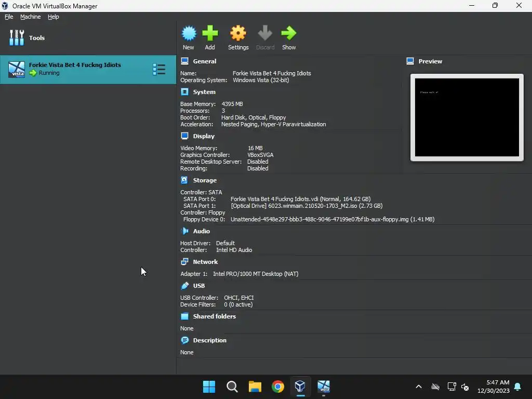Open the Machine menu
The width and height of the screenshot is (532, 399).
tap(30, 17)
